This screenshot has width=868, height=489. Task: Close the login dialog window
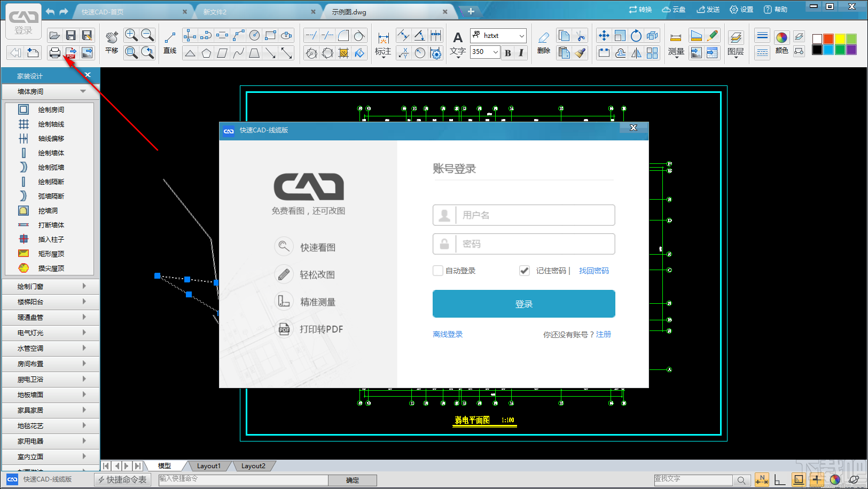point(634,128)
